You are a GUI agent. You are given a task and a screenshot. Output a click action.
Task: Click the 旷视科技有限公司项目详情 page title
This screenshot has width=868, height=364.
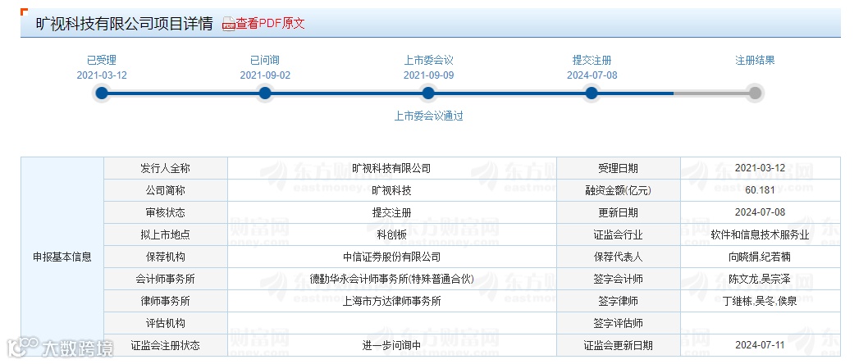pos(125,24)
